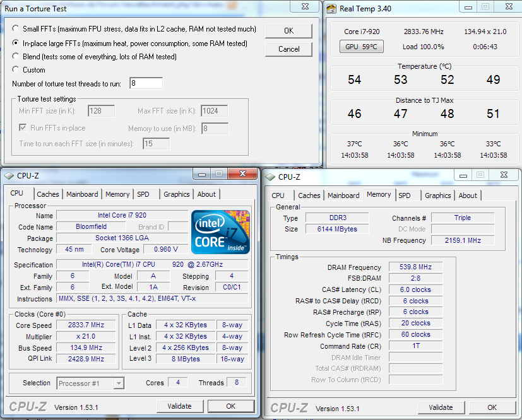Click the Real Temp application icon
This screenshot has width=522, height=420.
(331, 9)
